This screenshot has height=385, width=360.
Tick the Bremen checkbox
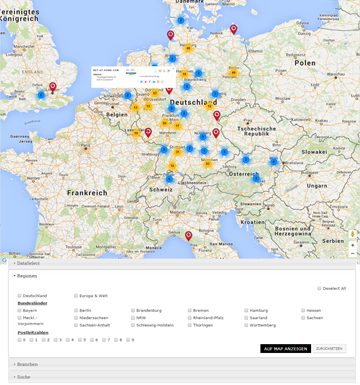point(190,310)
